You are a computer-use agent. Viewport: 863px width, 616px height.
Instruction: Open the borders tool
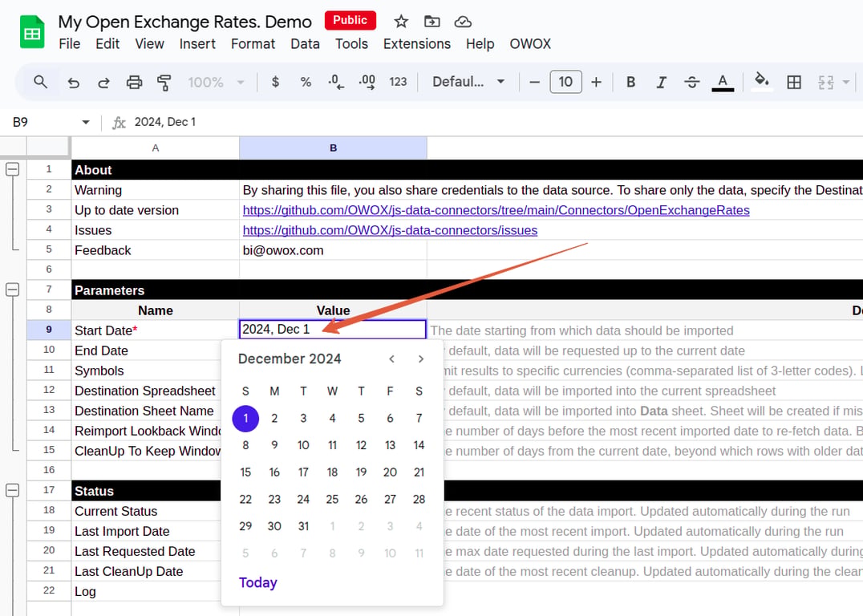click(x=794, y=83)
